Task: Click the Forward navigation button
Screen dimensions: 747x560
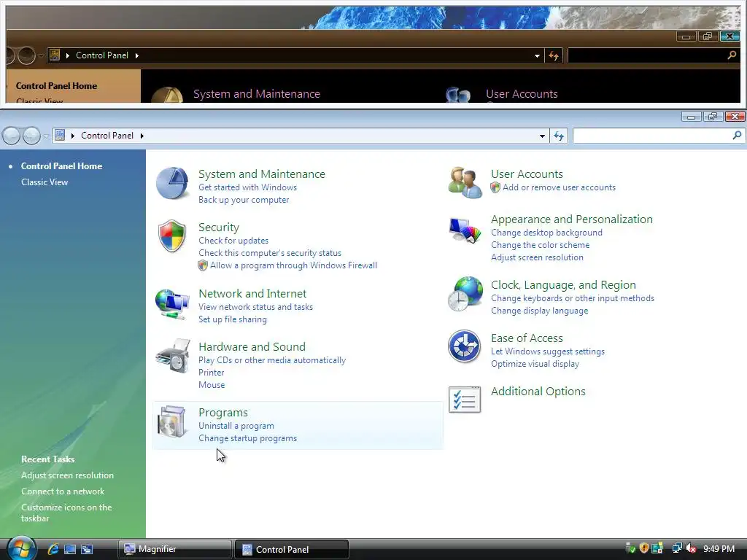Action: tap(31, 136)
